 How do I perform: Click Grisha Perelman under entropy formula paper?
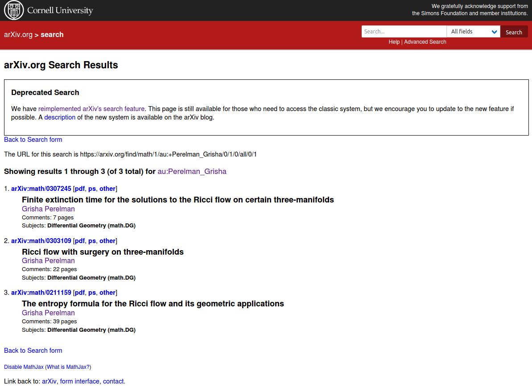[x=48, y=313]
